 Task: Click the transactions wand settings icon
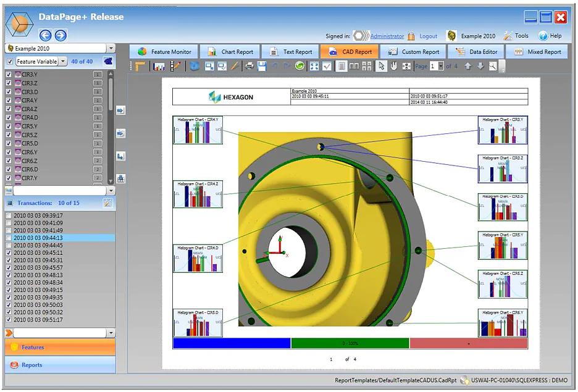click(107, 203)
